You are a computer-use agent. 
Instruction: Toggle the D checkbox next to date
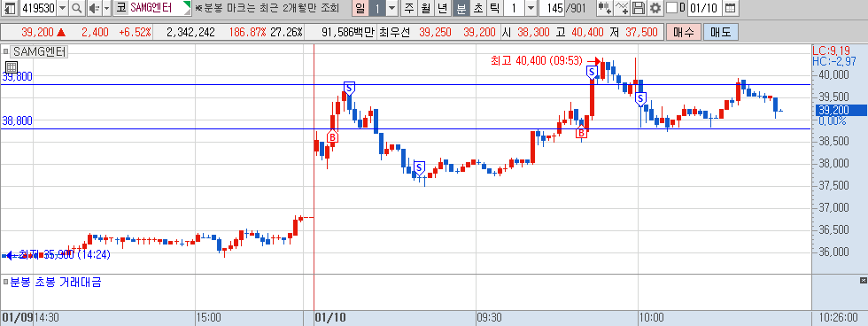click(671, 8)
